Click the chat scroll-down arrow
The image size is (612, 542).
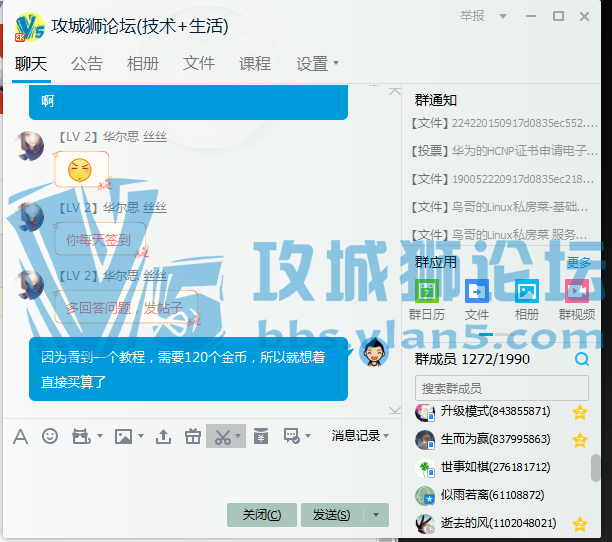tap(395, 410)
